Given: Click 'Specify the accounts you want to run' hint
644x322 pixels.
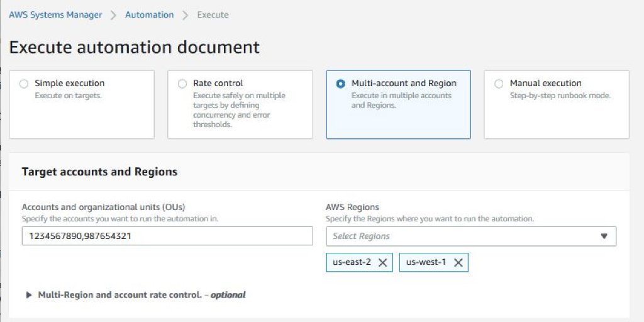Looking at the screenshot, I should pos(120,219).
